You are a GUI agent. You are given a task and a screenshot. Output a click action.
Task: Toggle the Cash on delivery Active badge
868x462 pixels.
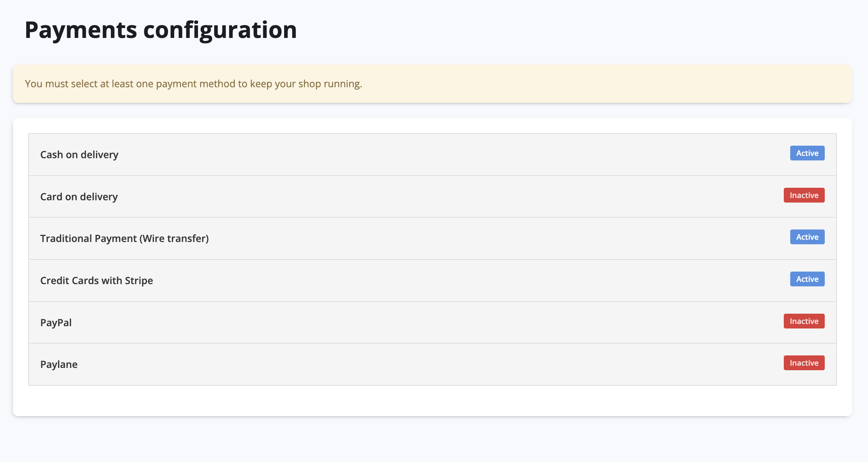(x=807, y=153)
